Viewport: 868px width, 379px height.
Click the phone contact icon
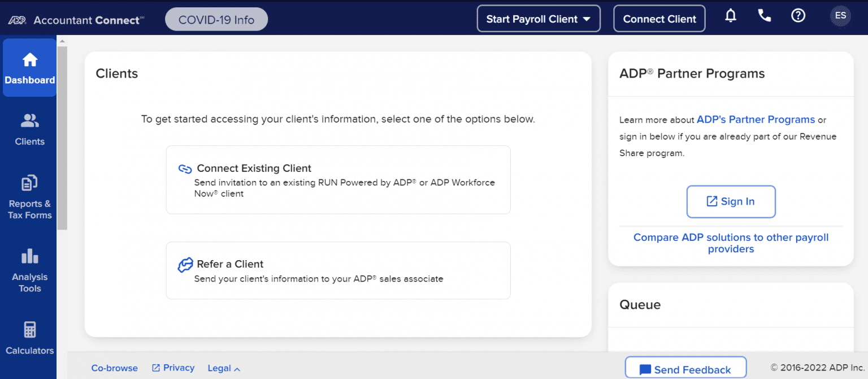[x=765, y=16]
